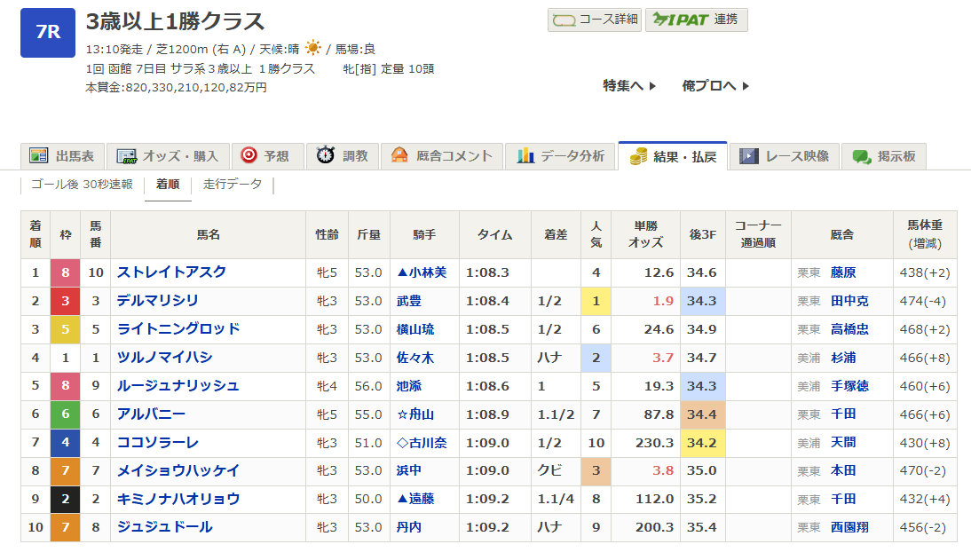Image resolution: width=971 pixels, height=560 pixels.
Task: Open trainer 藤原 page
Action: pos(843,272)
